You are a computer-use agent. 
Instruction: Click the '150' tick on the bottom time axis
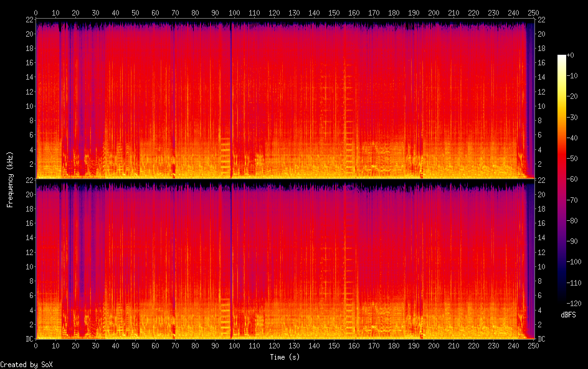[x=334, y=346]
